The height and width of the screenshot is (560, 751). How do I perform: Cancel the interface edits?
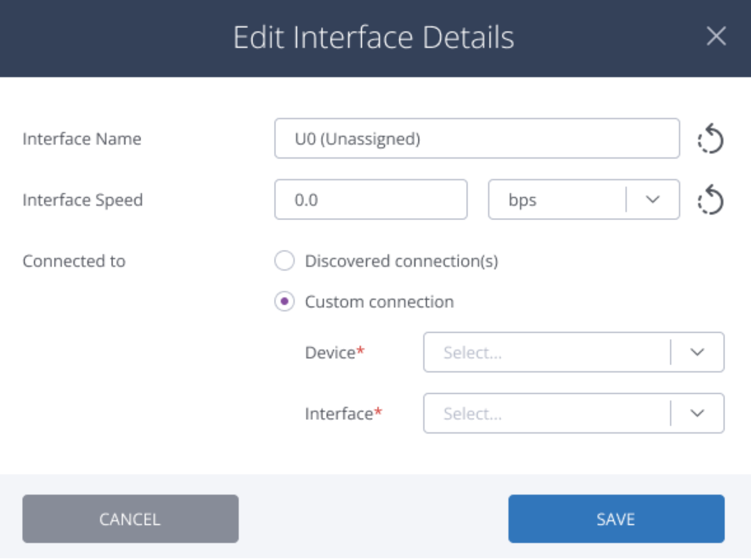pos(130,519)
